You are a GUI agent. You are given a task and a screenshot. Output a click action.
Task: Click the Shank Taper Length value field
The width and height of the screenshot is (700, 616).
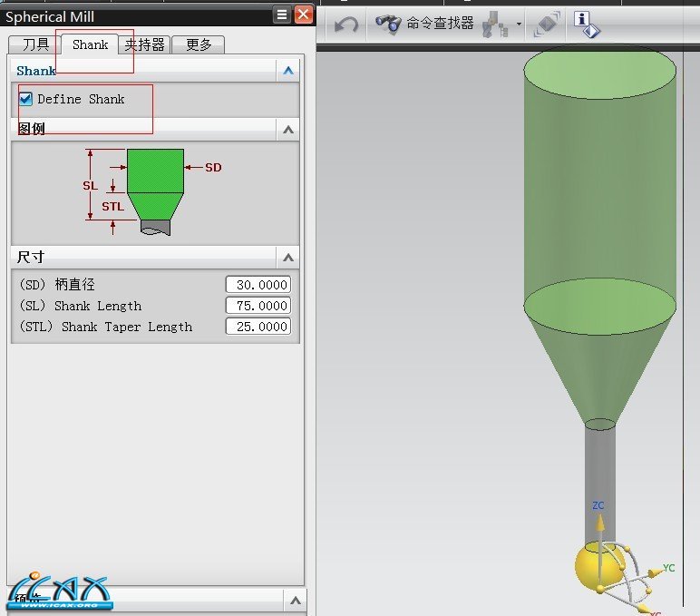click(x=258, y=327)
